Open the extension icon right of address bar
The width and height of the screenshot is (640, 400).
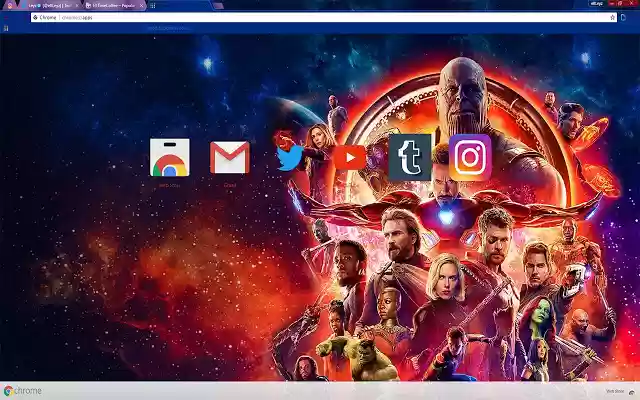(x=623, y=18)
